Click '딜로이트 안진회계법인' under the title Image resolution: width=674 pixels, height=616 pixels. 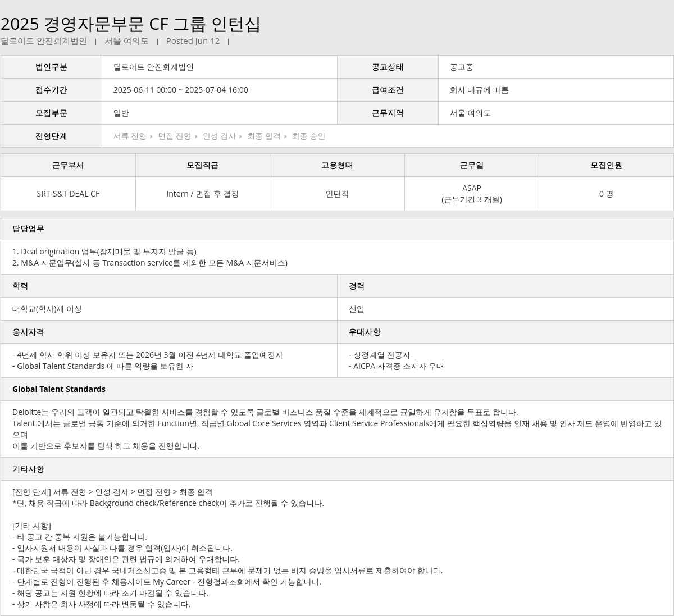coord(44,41)
